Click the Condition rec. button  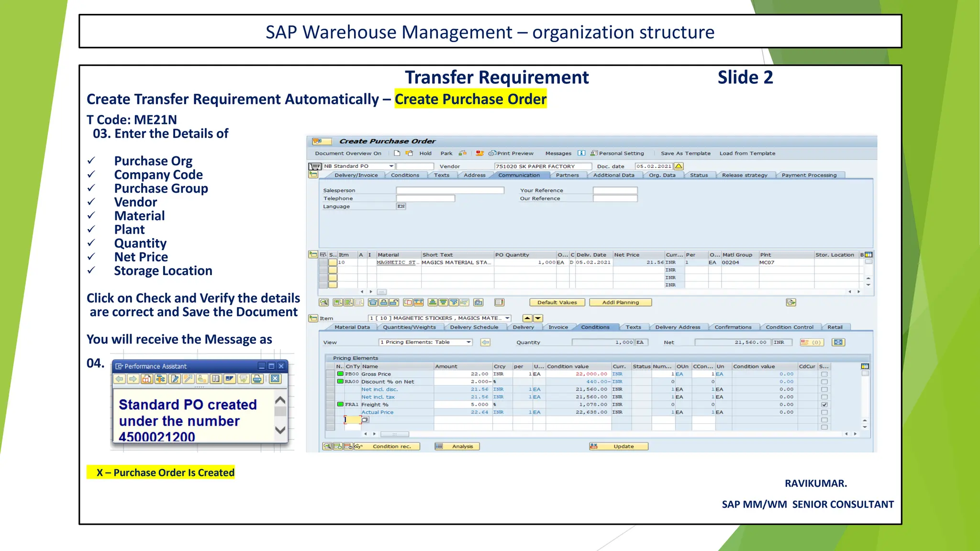coord(387,446)
